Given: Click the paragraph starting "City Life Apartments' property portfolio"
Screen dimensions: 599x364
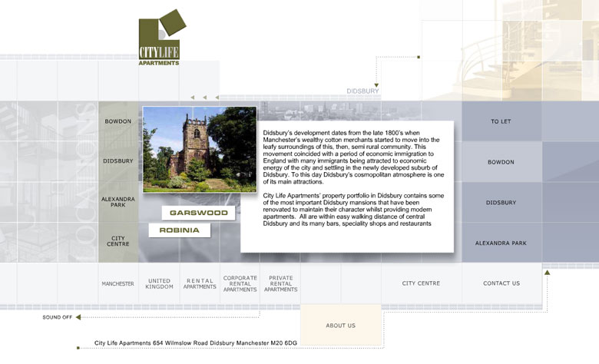Looking at the screenshot, I should click(353, 210).
